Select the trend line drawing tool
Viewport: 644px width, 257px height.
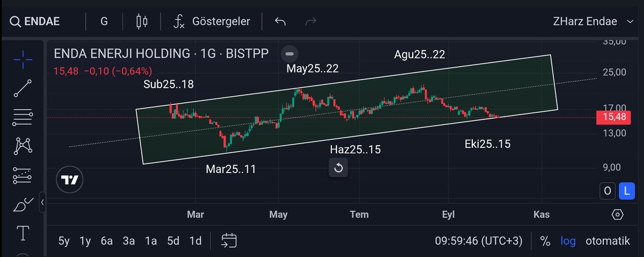23,88
